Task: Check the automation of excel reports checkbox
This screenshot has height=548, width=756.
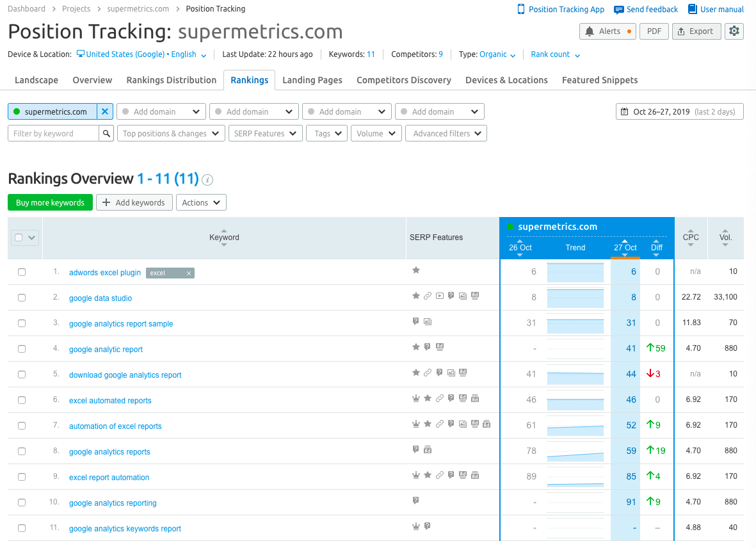Action: [x=22, y=426]
